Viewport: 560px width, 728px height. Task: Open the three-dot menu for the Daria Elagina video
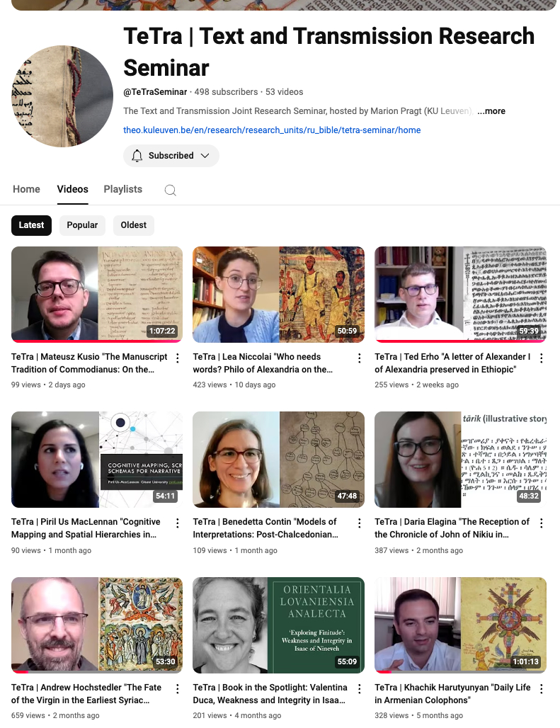(542, 523)
